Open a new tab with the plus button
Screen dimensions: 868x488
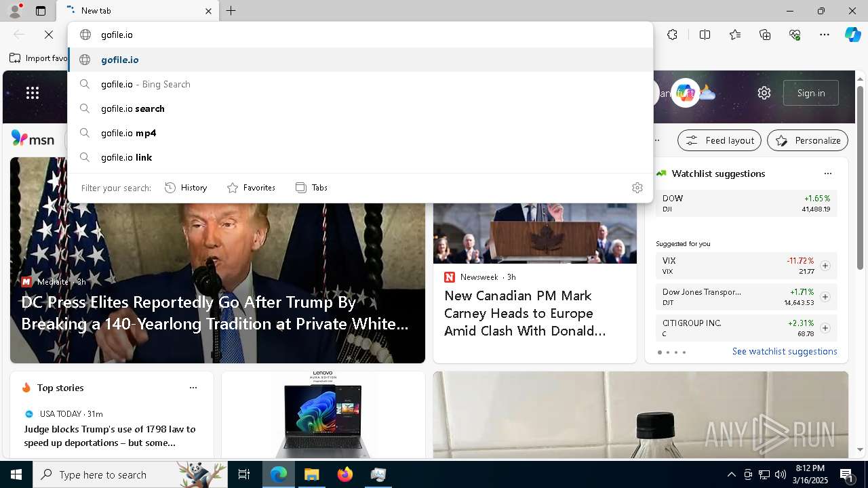pyautogui.click(x=231, y=11)
